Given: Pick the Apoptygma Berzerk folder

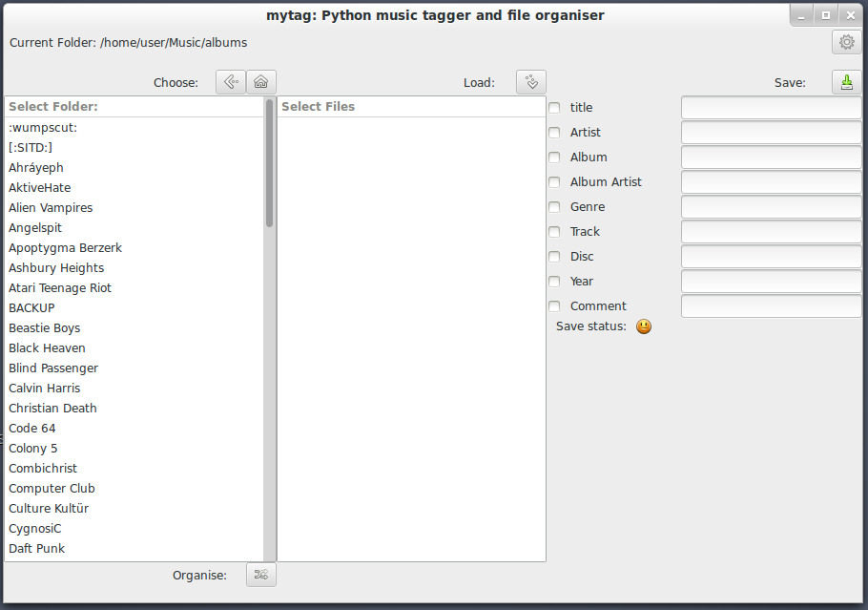Looking at the screenshot, I should (134, 247).
